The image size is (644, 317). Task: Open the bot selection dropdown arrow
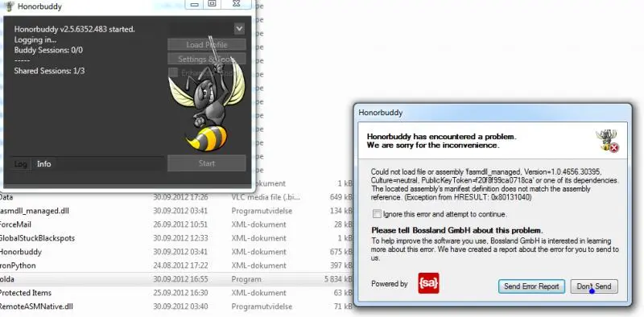coord(239,28)
